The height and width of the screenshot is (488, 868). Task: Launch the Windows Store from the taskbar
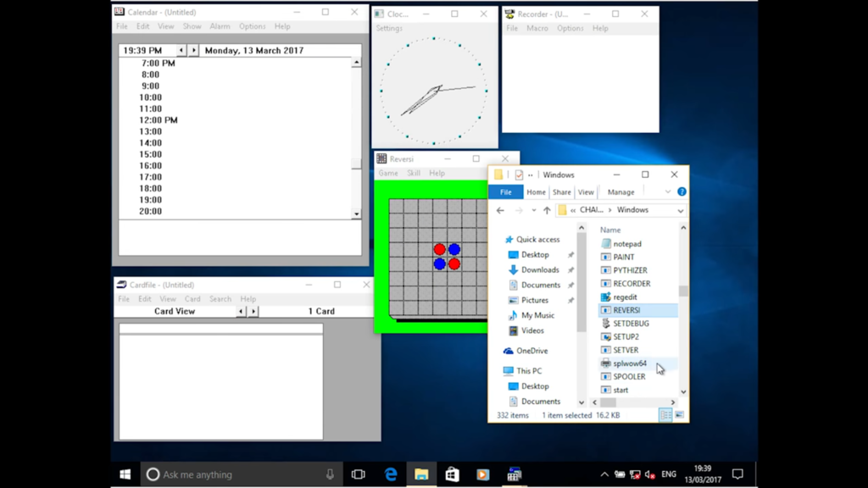point(452,474)
